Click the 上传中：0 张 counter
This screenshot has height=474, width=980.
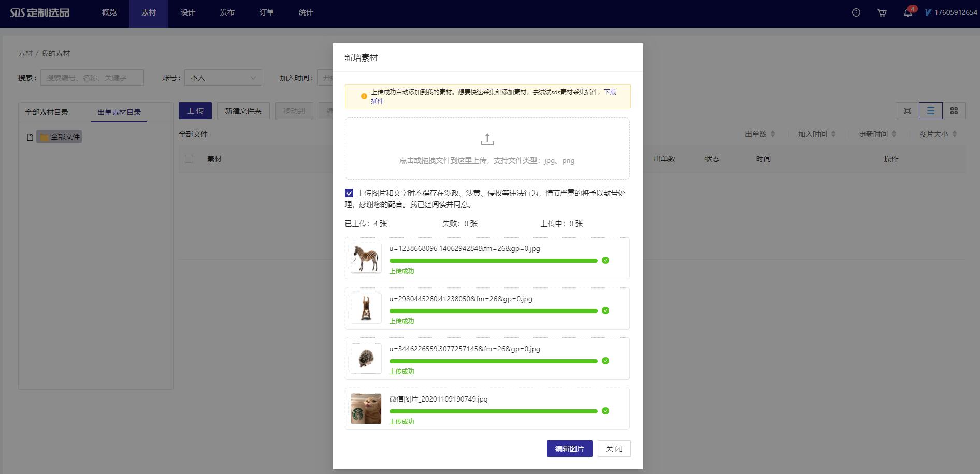click(x=561, y=224)
